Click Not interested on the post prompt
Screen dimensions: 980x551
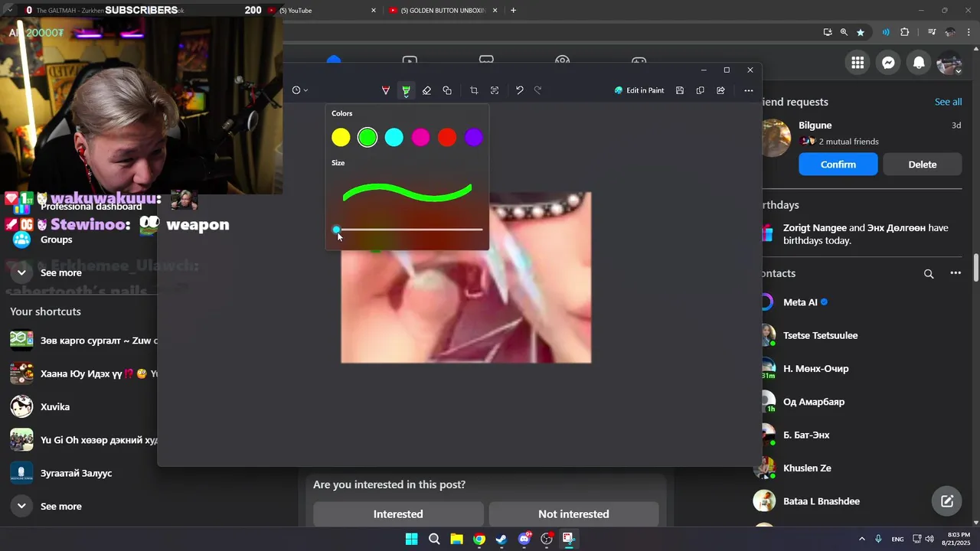click(573, 514)
